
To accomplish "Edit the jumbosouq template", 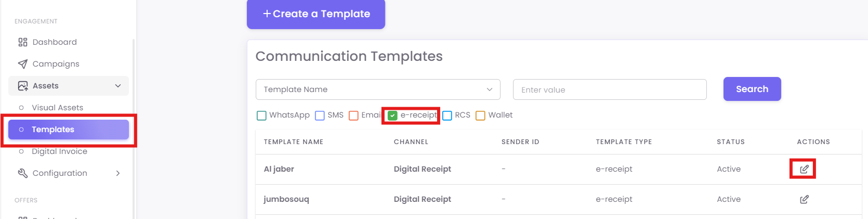I will point(804,199).
